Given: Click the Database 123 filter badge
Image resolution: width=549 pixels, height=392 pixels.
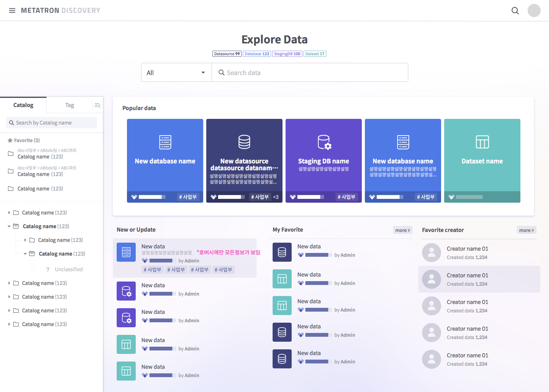Looking at the screenshot, I should [x=257, y=53].
